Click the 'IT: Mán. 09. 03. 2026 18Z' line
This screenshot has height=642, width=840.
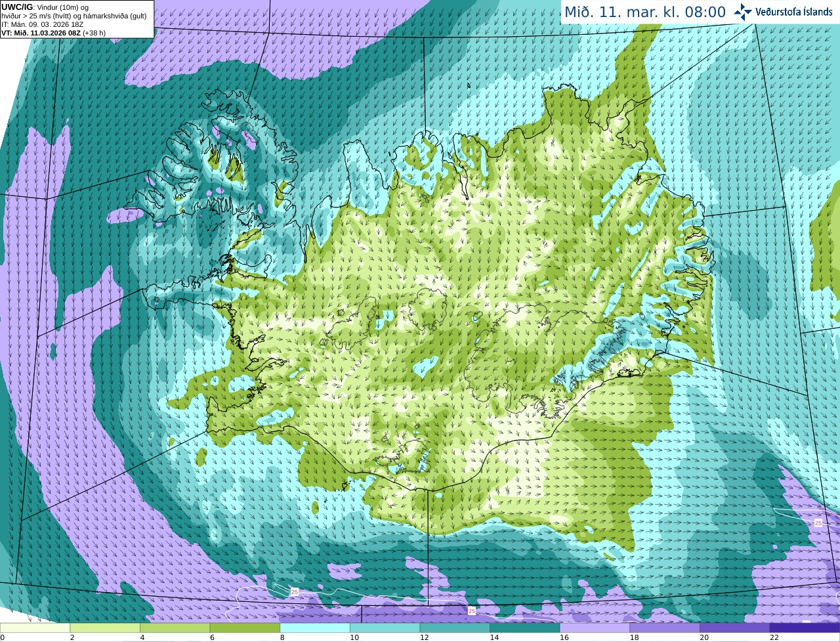(x=42, y=25)
